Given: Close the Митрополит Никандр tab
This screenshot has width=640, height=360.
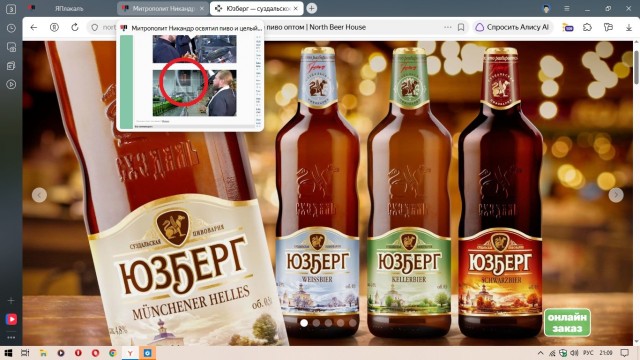Looking at the screenshot, I should (202, 8).
